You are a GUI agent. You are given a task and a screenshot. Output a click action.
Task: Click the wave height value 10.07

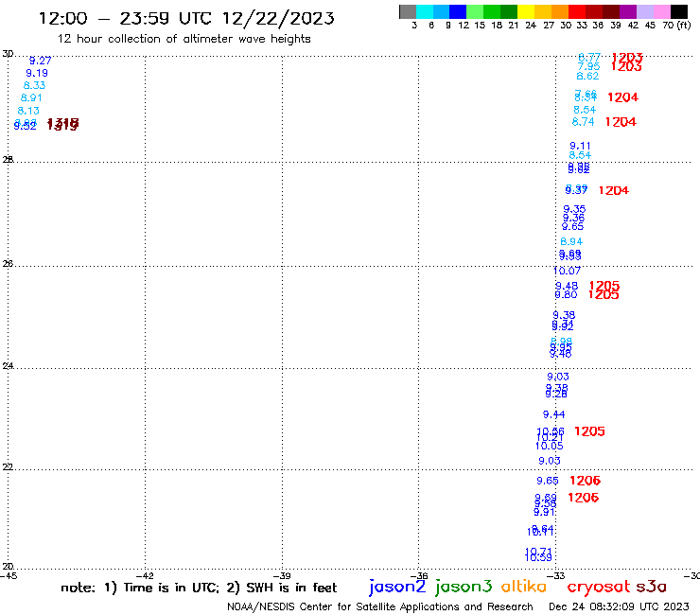click(x=567, y=271)
